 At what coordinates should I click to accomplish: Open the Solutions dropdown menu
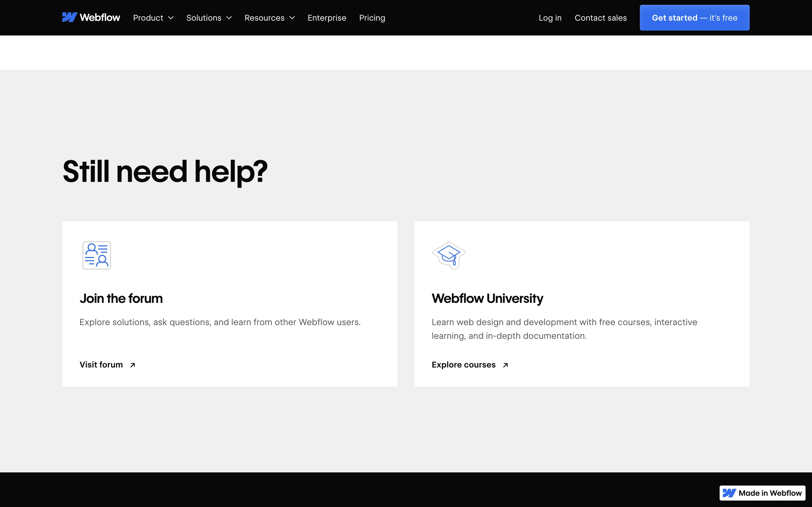point(209,18)
